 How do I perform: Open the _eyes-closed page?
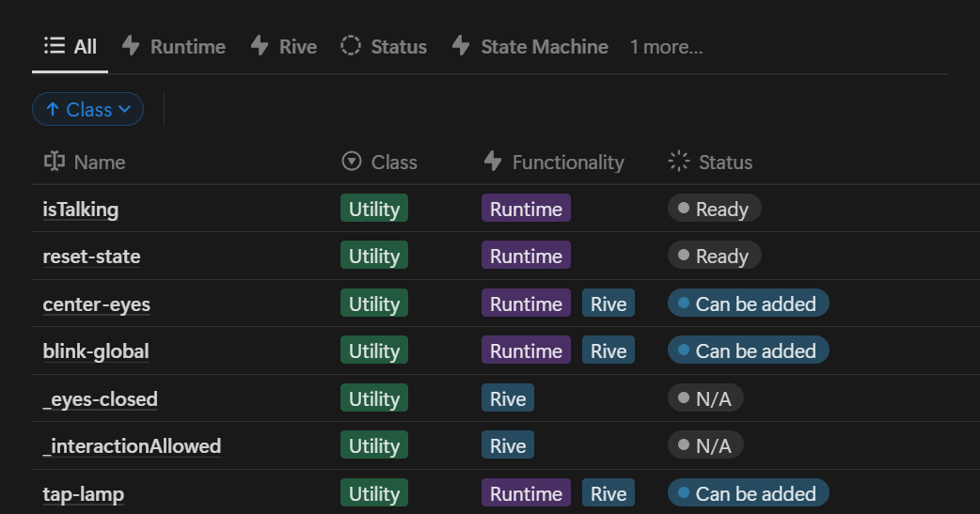click(x=100, y=399)
